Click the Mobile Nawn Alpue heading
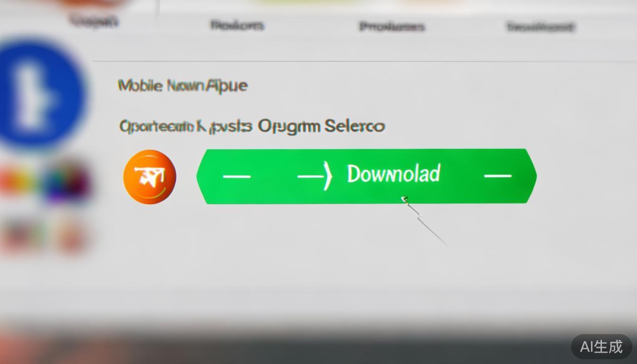Viewport: 637px width, 364px height. click(182, 86)
